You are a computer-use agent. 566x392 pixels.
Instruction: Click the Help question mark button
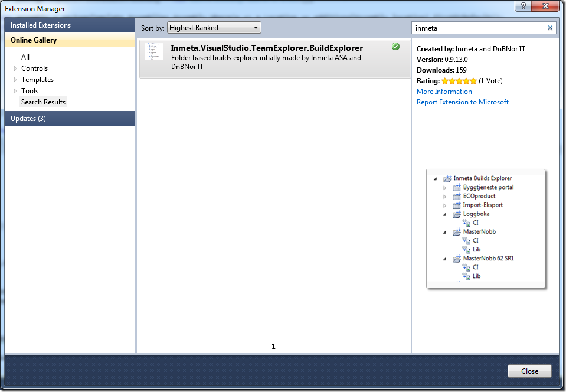click(524, 6)
